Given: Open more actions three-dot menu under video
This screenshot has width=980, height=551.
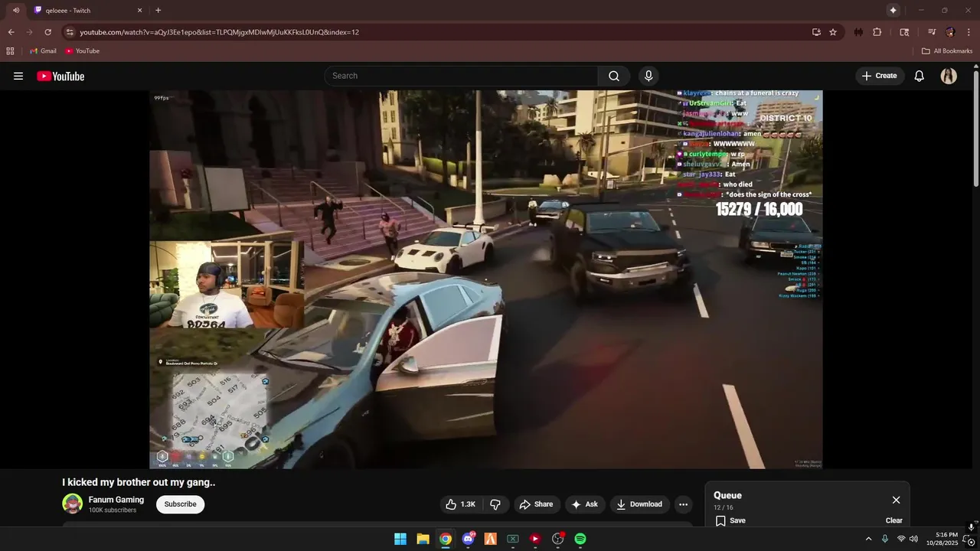Looking at the screenshot, I should click(x=683, y=504).
